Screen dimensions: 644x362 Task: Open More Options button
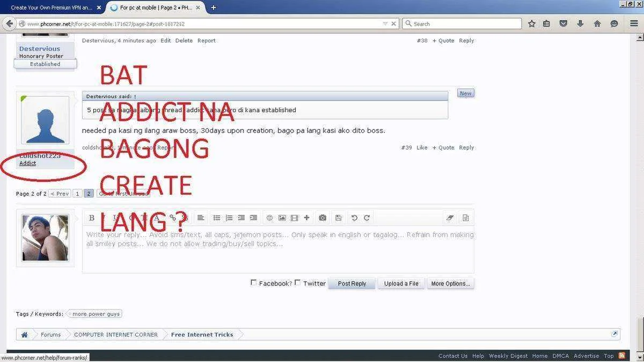tap(450, 284)
